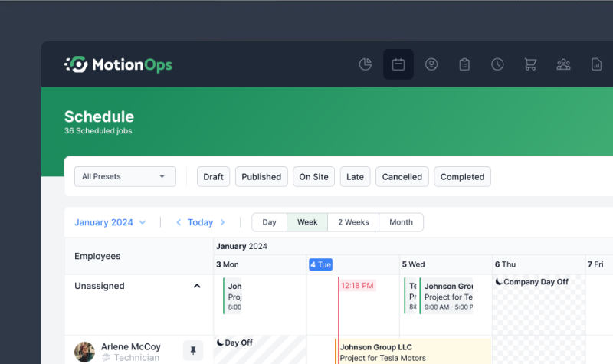The image size is (613, 364).
Task: Click the 36 Scheduled jobs subtitle
Action: coord(98,131)
